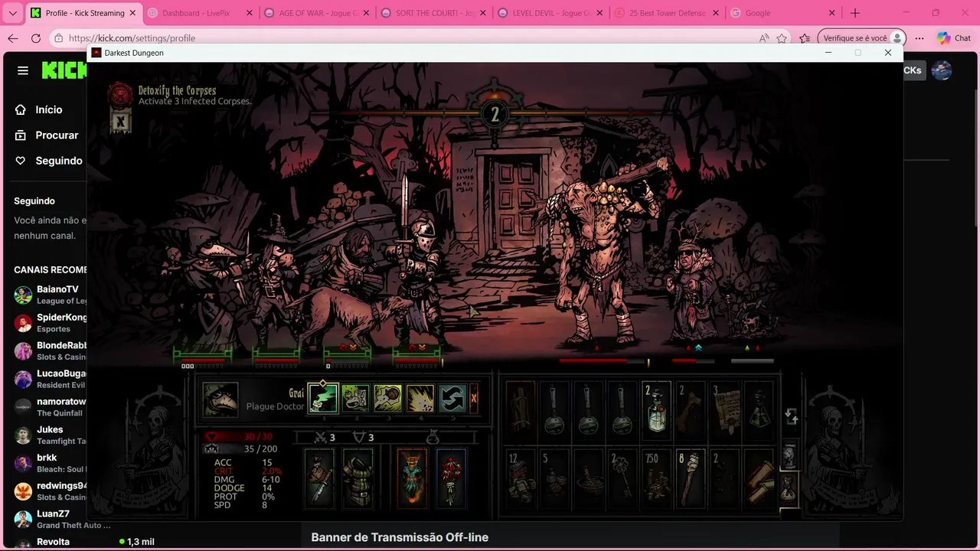Select the mortar bowl item in inventory
Image resolution: width=980 pixels, height=551 pixels.
pos(589,478)
